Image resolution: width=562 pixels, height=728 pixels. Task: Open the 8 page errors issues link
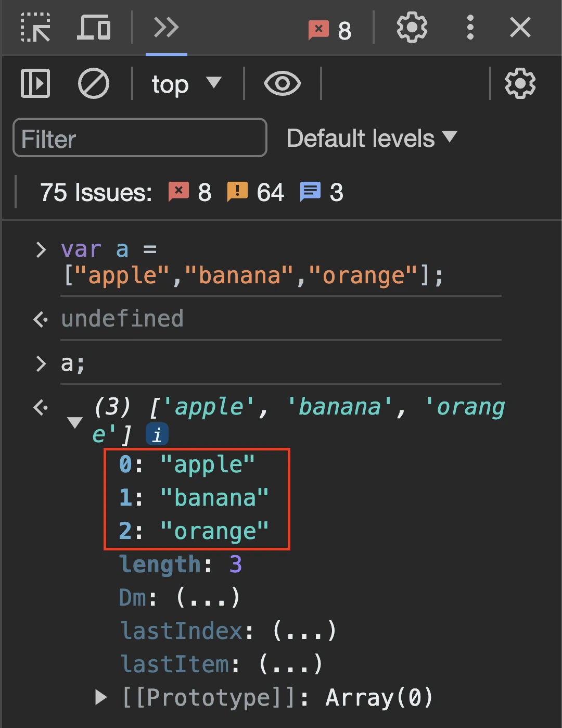pyautogui.click(x=190, y=192)
